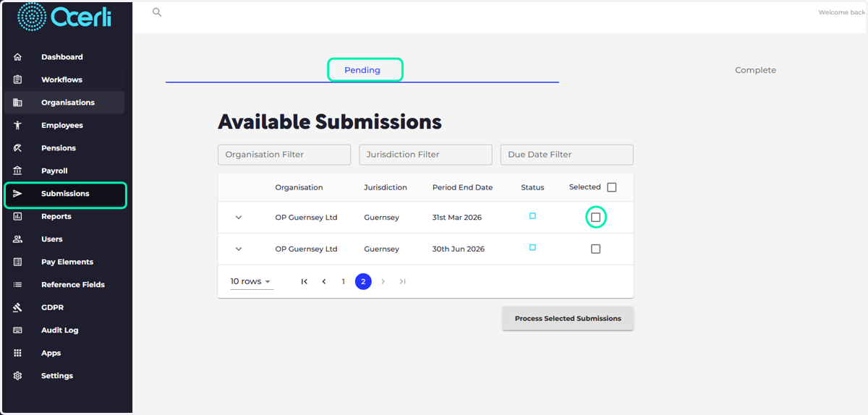Focus the Jurisdiction Filter field
868x415 pixels.
click(425, 155)
